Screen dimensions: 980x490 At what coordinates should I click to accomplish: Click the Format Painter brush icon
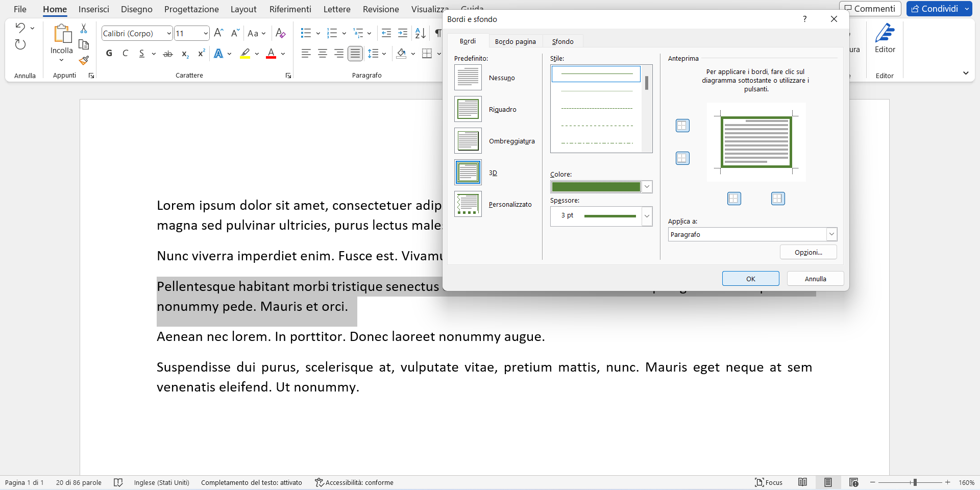[84, 61]
